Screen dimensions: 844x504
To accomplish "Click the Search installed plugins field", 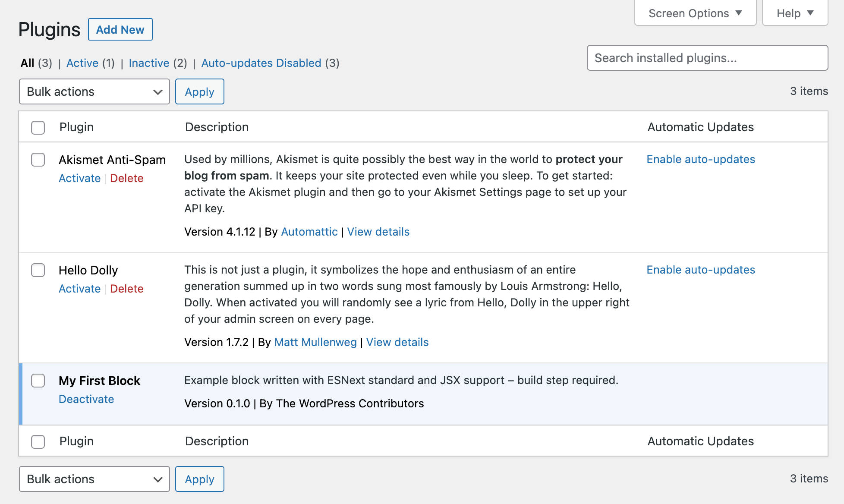I will [x=708, y=57].
